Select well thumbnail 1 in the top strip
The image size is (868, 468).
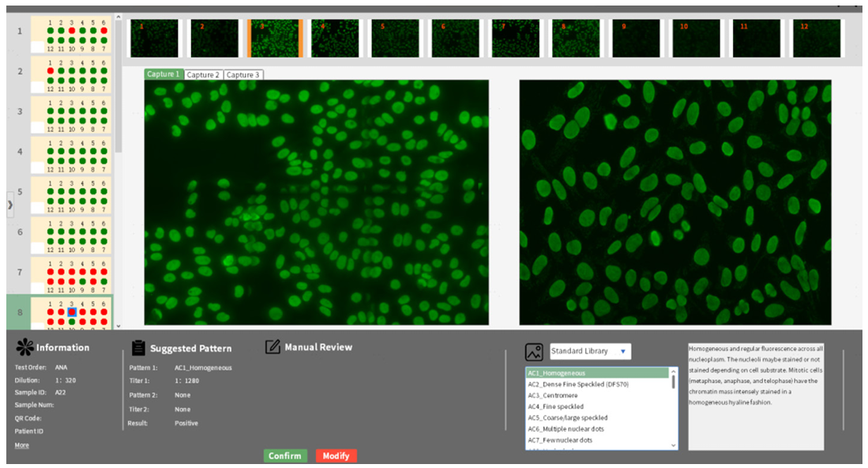[155, 38]
